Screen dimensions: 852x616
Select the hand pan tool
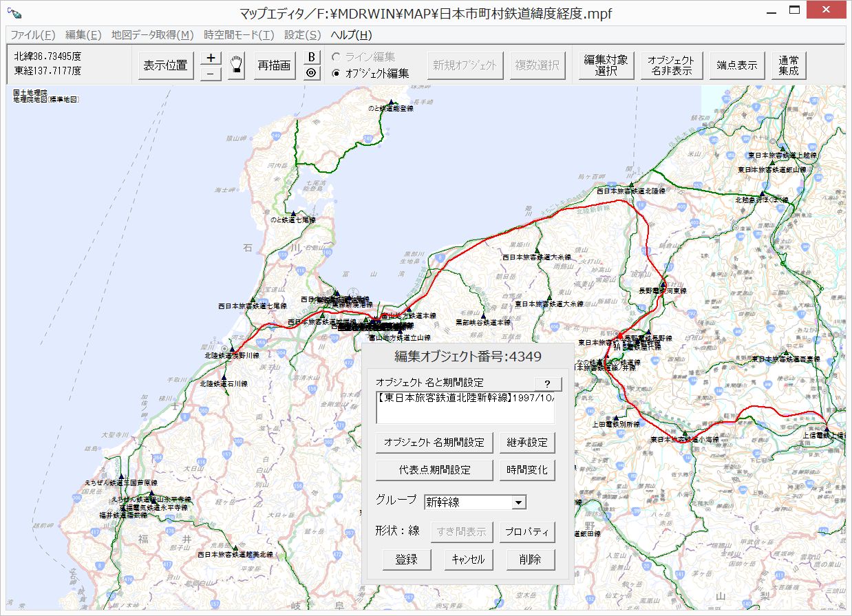tap(237, 65)
